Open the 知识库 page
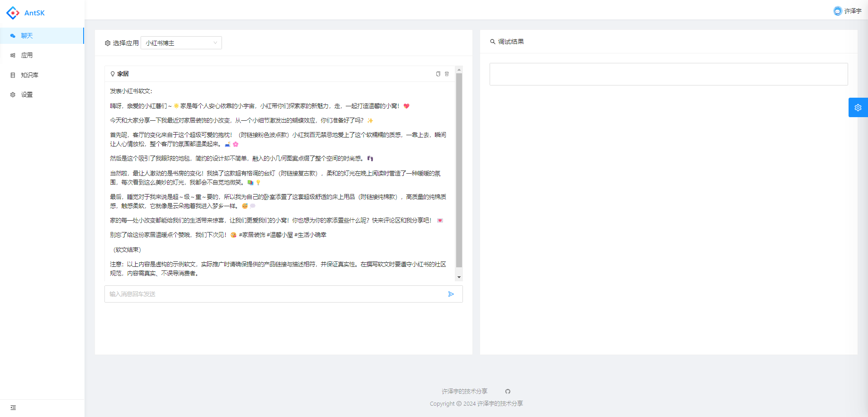 tap(30, 75)
